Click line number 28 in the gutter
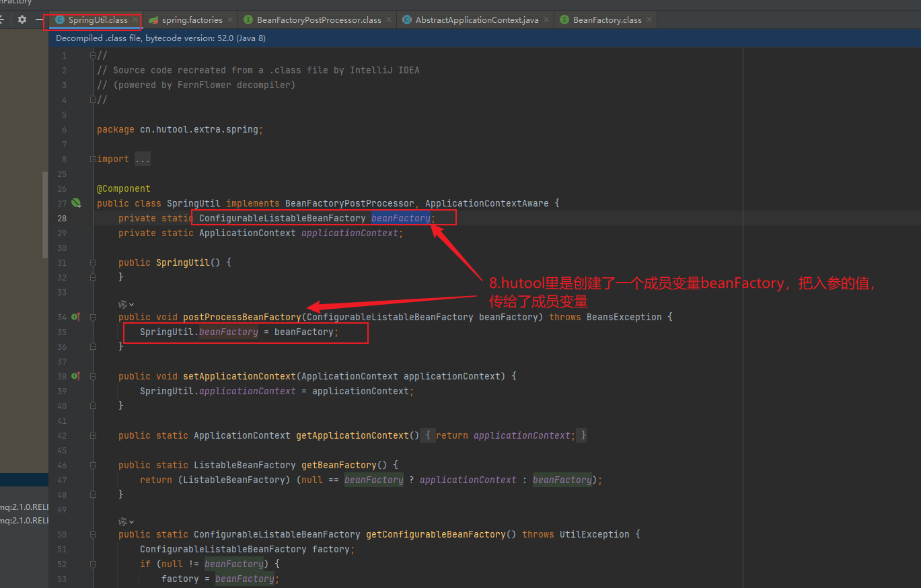 62,218
